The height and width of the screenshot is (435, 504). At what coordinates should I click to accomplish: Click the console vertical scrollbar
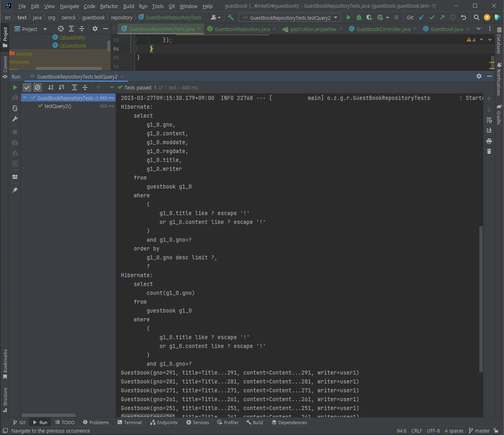pyautogui.click(x=481, y=299)
